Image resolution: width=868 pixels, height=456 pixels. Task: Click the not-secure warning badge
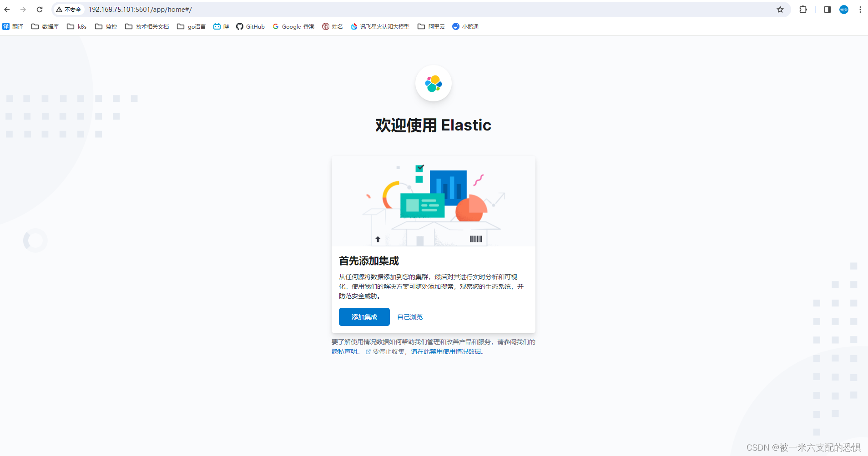pos(69,10)
